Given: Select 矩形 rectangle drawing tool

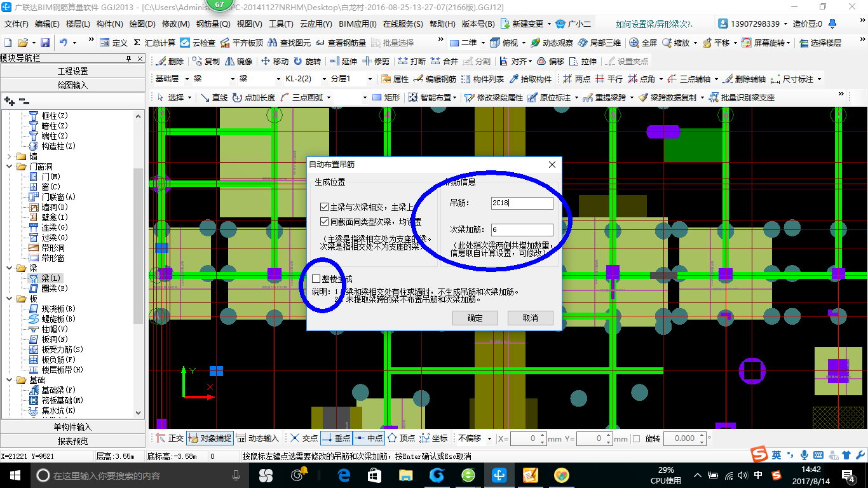Looking at the screenshot, I should click(x=386, y=97).
